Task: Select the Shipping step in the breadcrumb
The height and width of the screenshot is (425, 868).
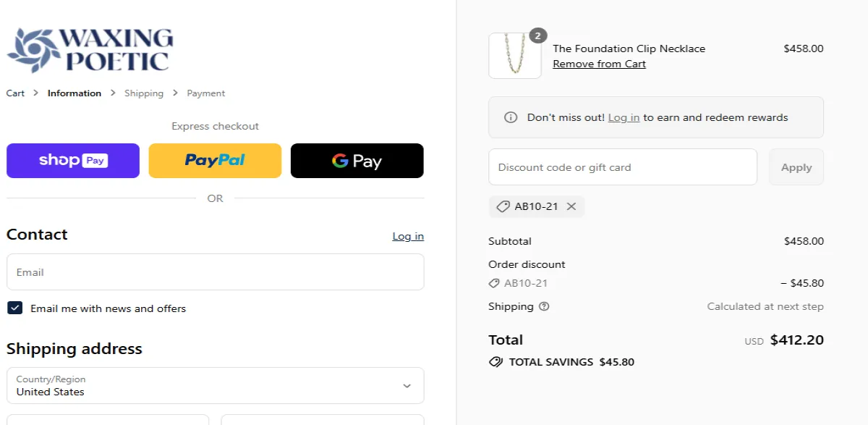Action: (143, 93)
